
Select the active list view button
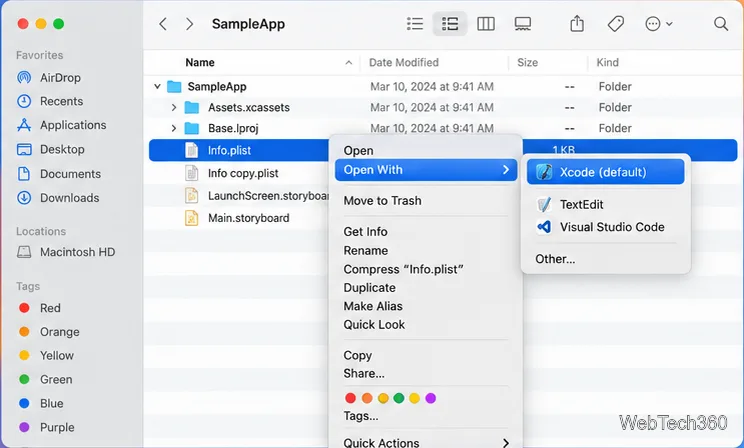click(449, 24)
